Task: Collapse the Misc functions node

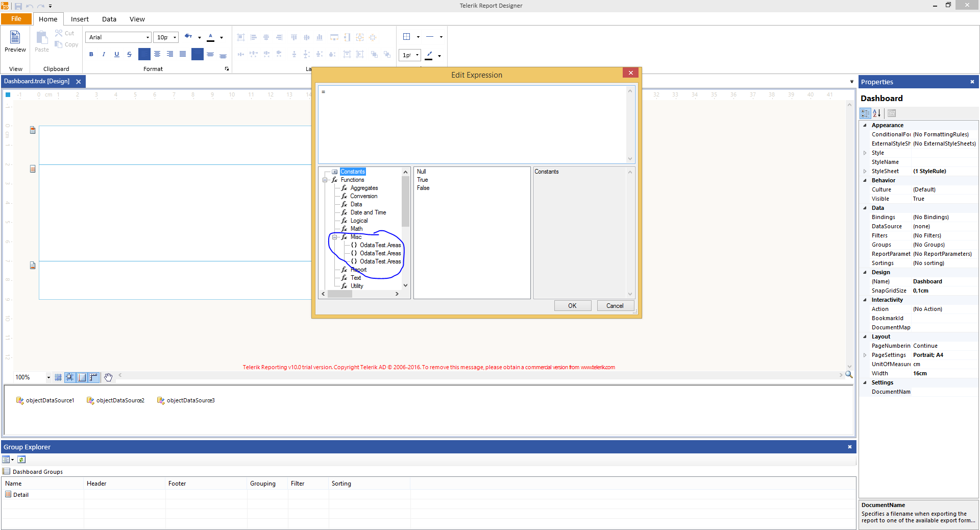Action: click(x=335, y=237)
